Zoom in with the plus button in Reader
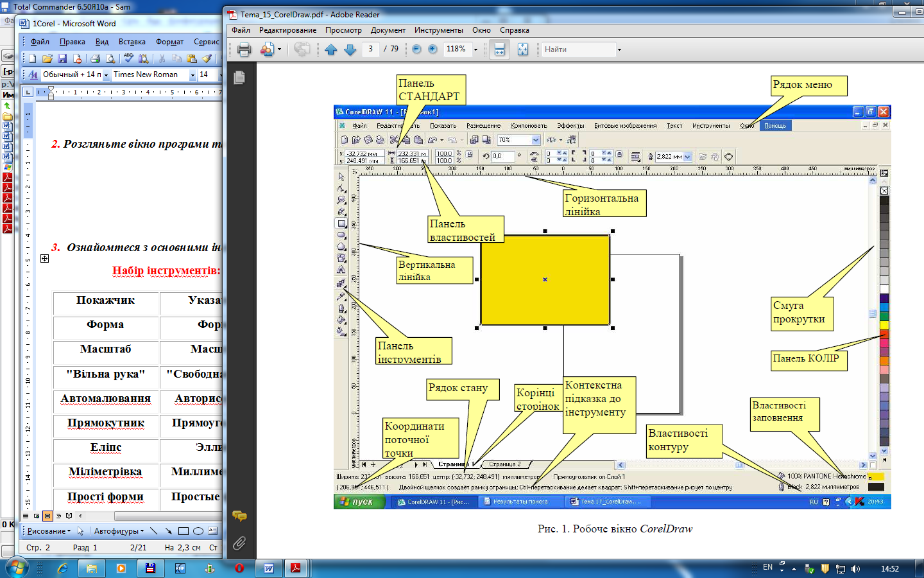 [433, 49]
